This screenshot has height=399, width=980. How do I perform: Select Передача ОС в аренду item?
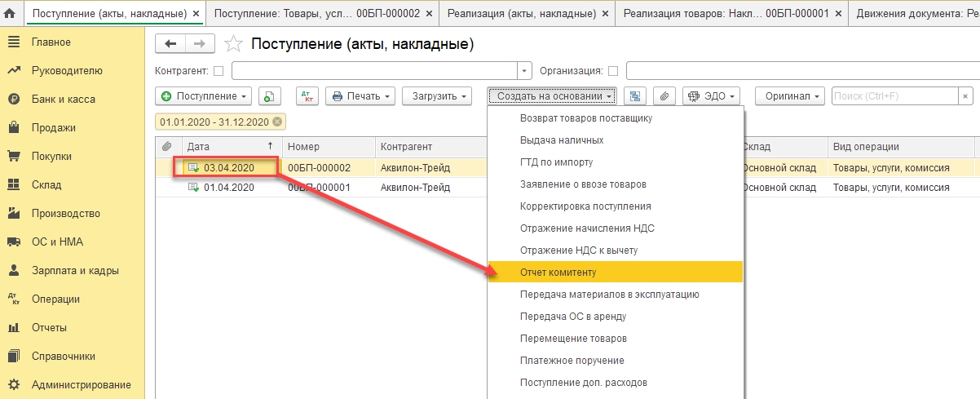click(615, 317)
